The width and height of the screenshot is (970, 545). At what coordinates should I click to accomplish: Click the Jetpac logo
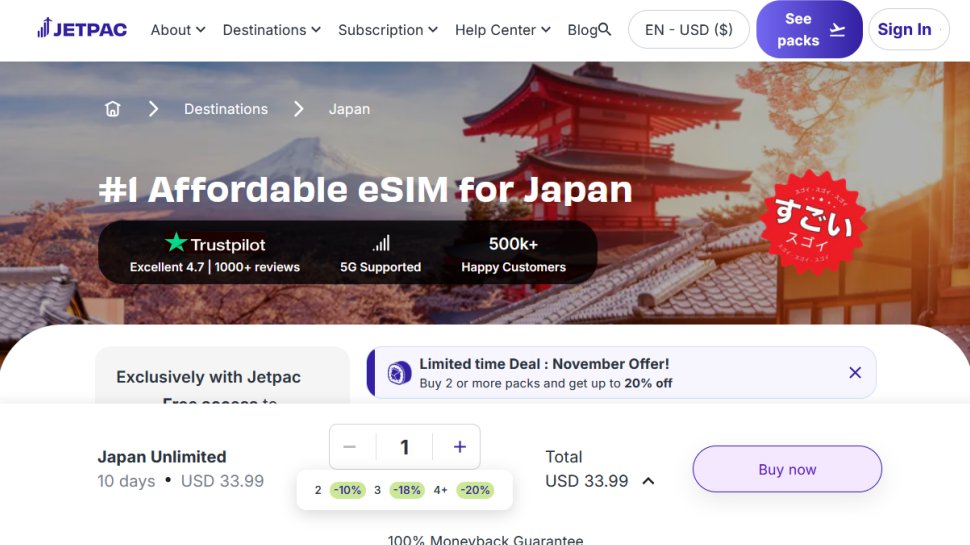pyautogui.click(x=82, y=28)
